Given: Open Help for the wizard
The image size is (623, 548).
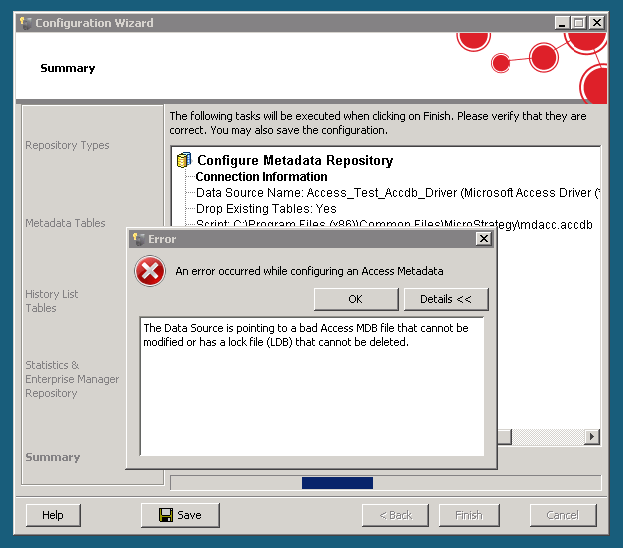Looking at the screenshot, I should tap(53, 515).
